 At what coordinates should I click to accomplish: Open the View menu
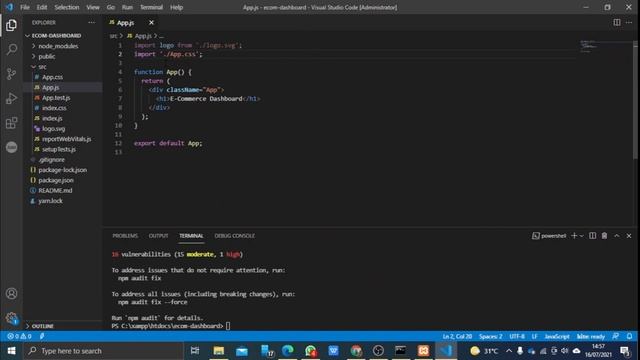click(93, 7)
